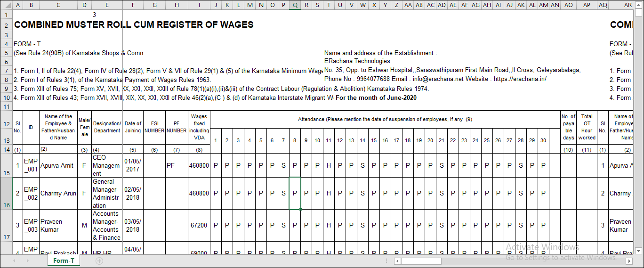This screenshot has width=644, height=268.
Task: Select column I header
Action: [199, 5]
